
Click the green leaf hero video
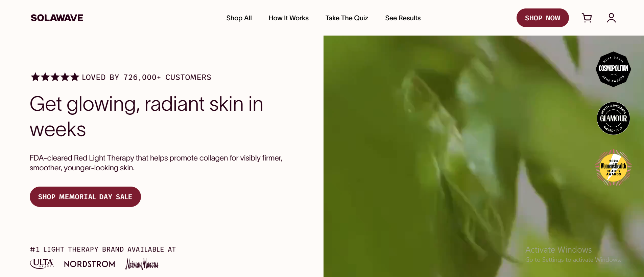483,156
